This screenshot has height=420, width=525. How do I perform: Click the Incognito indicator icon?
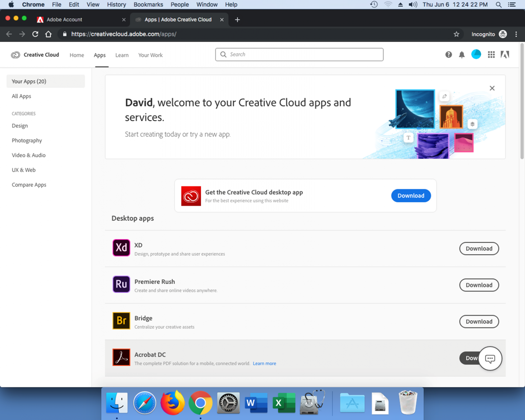tap(503, 34)
